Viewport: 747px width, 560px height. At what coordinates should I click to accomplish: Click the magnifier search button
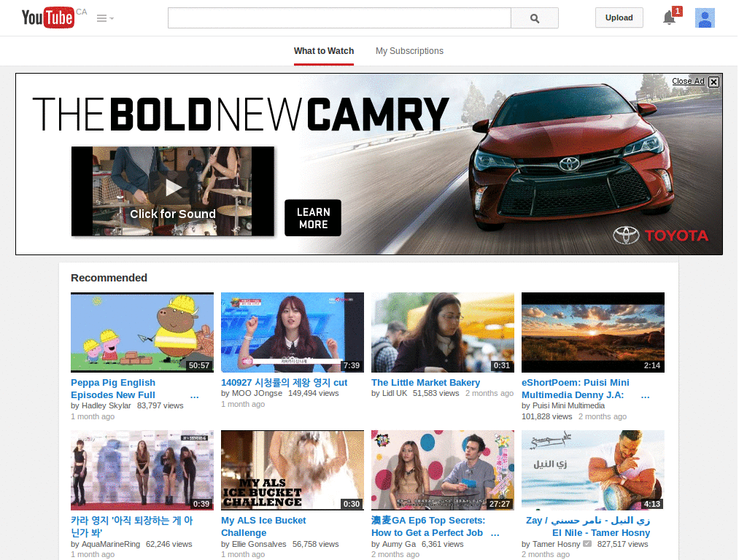[x=535, y=18]
